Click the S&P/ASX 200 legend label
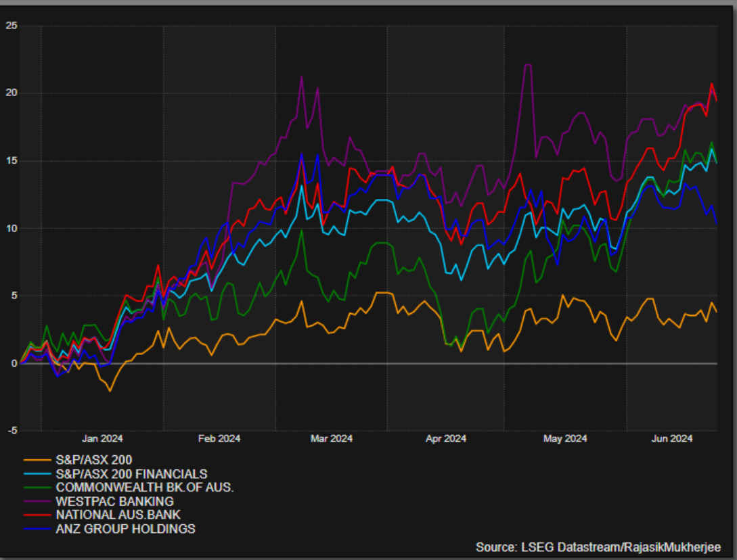The height and width of the screenshot is (560, 737). [x=93, y=460]
